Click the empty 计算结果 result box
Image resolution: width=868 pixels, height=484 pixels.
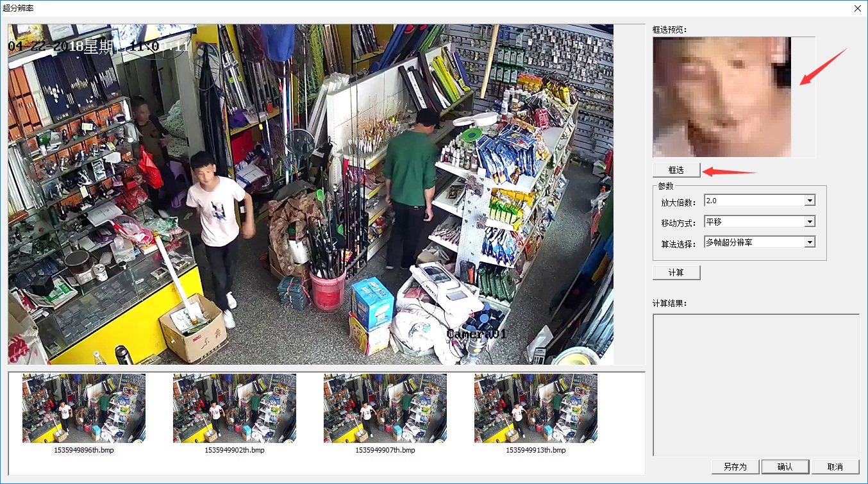click(756, 385)
